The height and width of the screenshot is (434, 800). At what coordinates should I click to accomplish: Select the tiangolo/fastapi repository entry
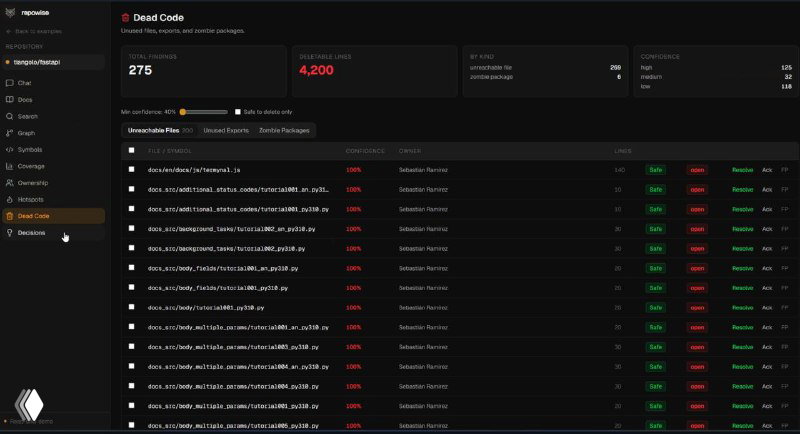pyautogui.click(x=54, y=62)
